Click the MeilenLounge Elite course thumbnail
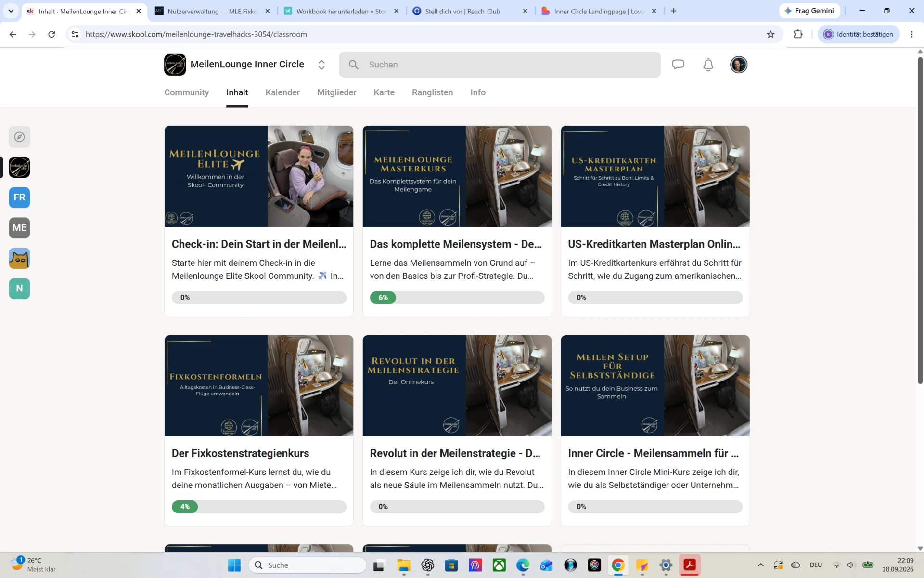This screenshot has height=578, width=924. click(259, 176)
